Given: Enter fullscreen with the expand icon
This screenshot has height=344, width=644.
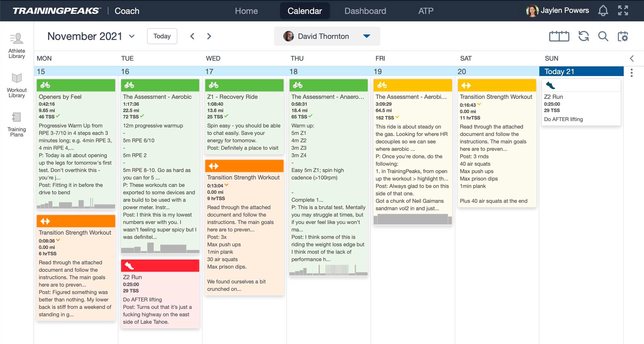Looking at the screenshot, I should tap(623, 11).
